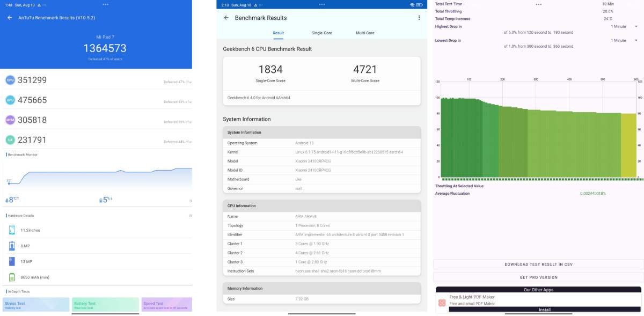
Task: Tap the green throttling bar chart
Action: click(538, 137)
